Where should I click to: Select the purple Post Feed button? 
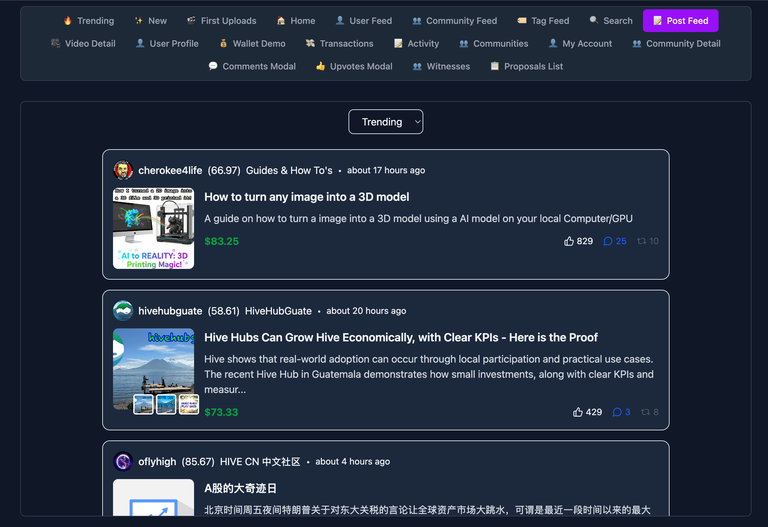pos(681,21)
